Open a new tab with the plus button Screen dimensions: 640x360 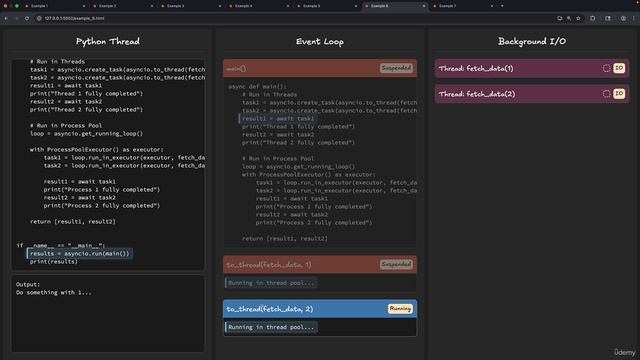502,6
